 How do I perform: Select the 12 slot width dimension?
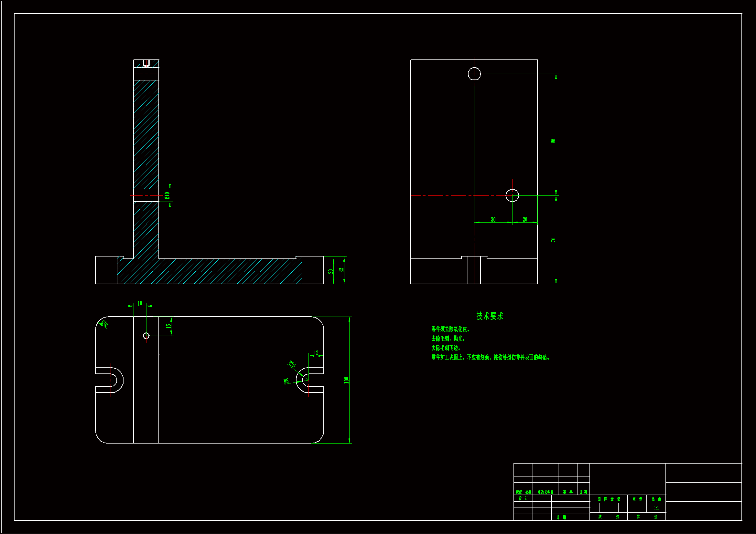coord(316,353)
